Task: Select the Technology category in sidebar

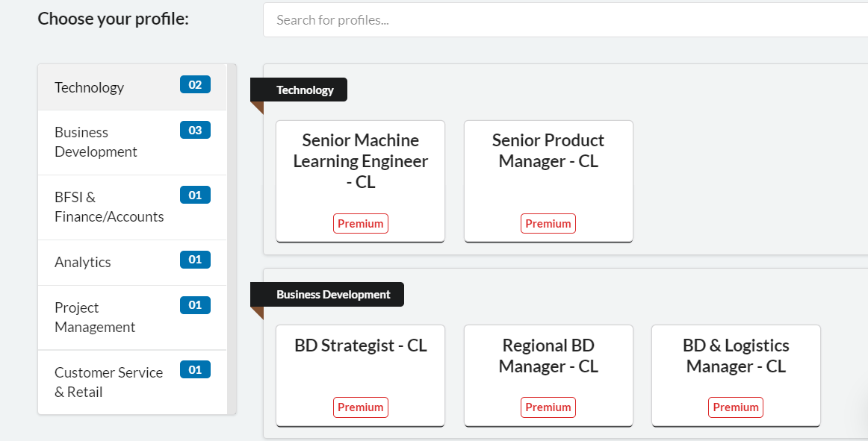Action: [90, 87]
